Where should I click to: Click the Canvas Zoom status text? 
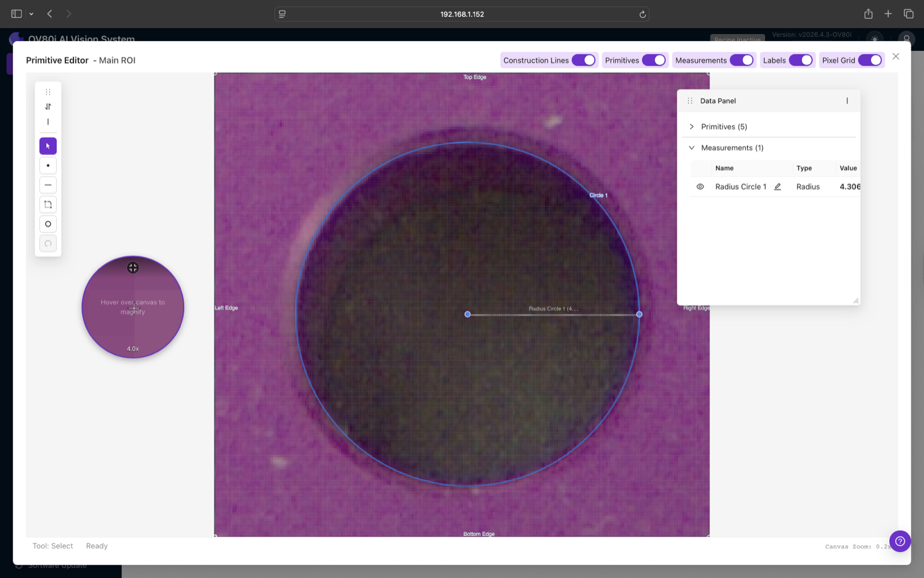(x=858, y=546)
